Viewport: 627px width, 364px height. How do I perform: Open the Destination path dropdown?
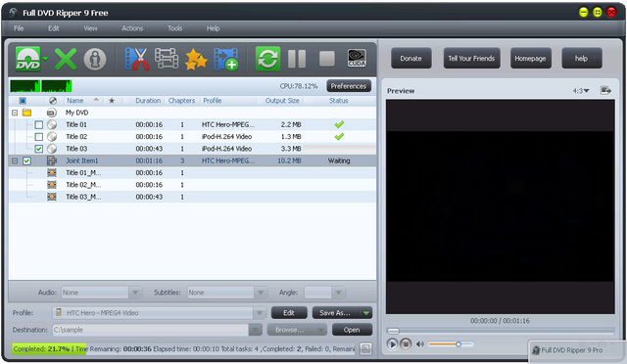tap(255, 330)
